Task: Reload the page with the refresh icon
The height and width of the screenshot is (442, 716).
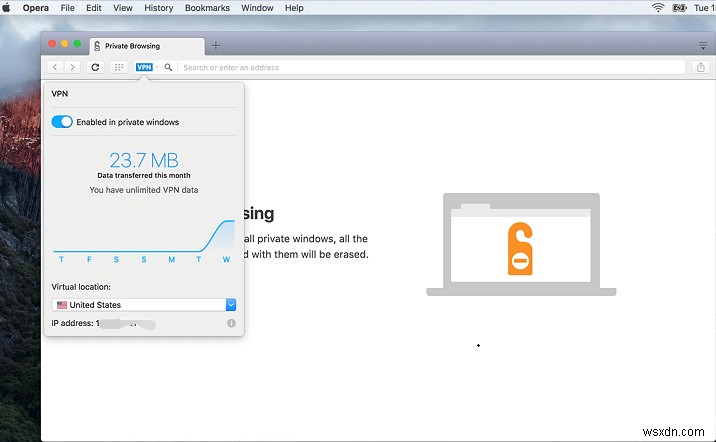Action: 95,67
